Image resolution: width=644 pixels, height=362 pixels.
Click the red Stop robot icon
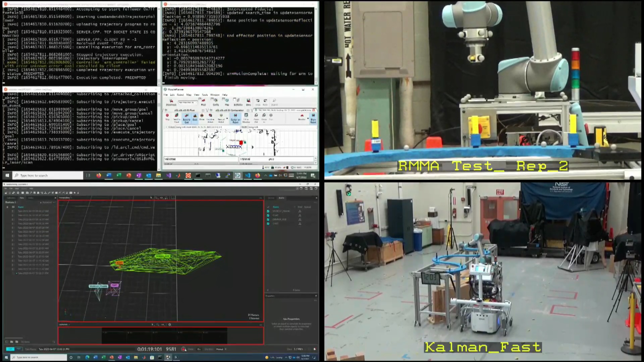coord(167,117)
